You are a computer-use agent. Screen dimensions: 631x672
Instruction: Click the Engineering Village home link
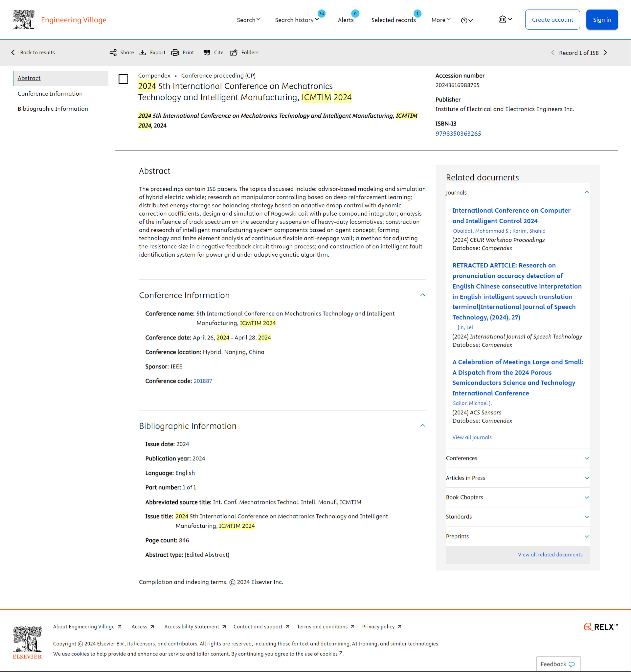(x=74, y=20)
